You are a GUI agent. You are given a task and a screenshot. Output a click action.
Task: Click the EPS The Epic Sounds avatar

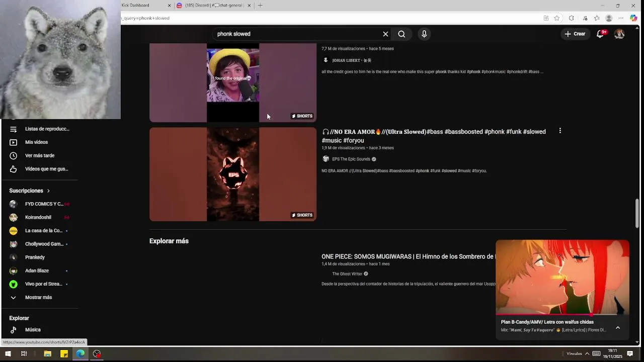point(326,159)
